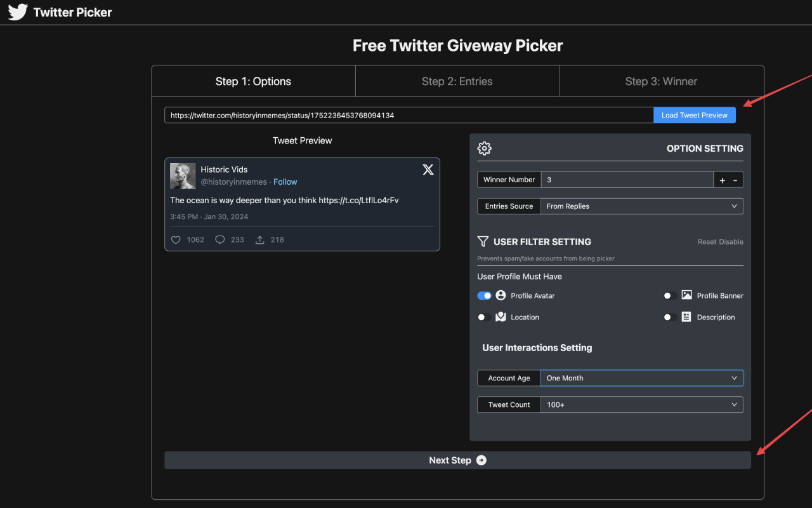Click the Historic Vids name
812x508 pixels.
pos(224,170)
